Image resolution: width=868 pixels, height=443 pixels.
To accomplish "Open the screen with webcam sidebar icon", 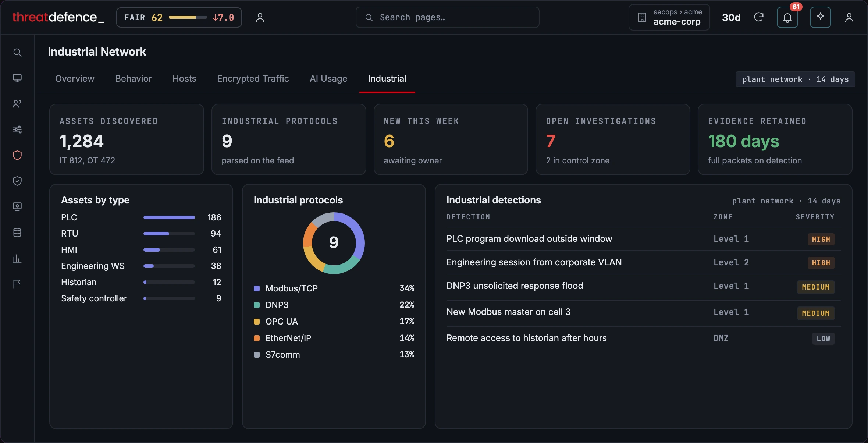I will 17,207.
